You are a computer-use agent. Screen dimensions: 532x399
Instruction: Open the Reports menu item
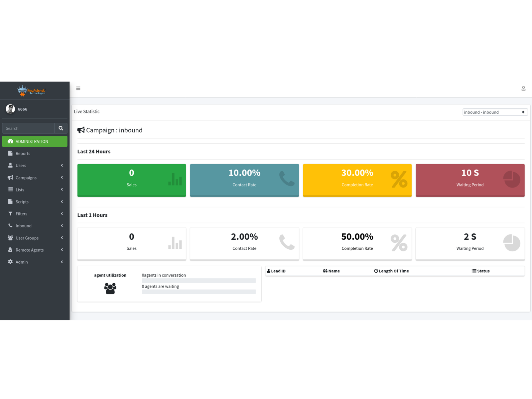click(x=23, y=154)
